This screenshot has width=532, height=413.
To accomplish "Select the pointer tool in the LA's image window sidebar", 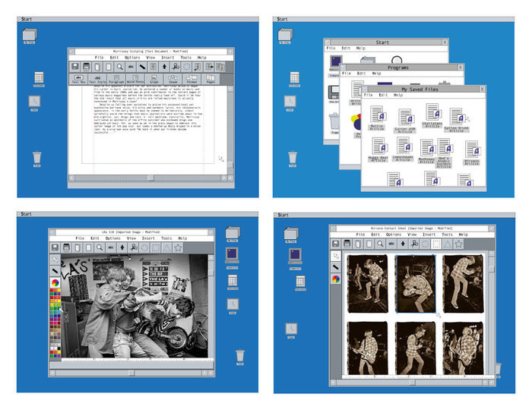I will coord(55,260).
